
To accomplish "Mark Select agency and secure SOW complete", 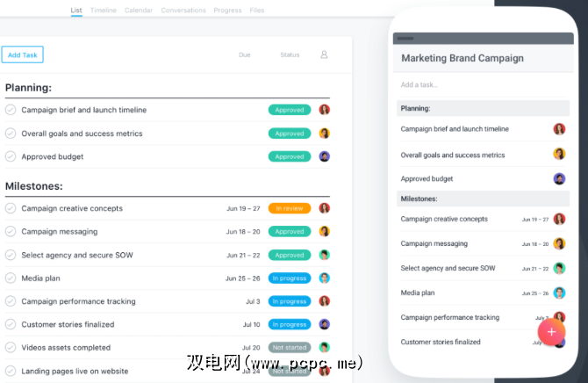I will pyautogui.click(x=11, y=255).
